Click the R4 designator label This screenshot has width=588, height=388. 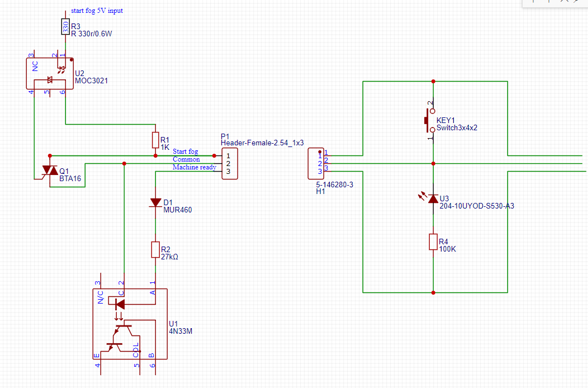[x=443, y=242]
